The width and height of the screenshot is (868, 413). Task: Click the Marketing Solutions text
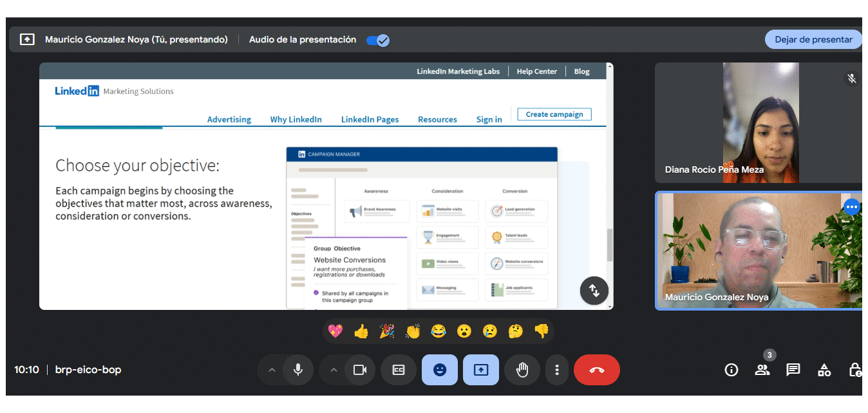[138, 91]
